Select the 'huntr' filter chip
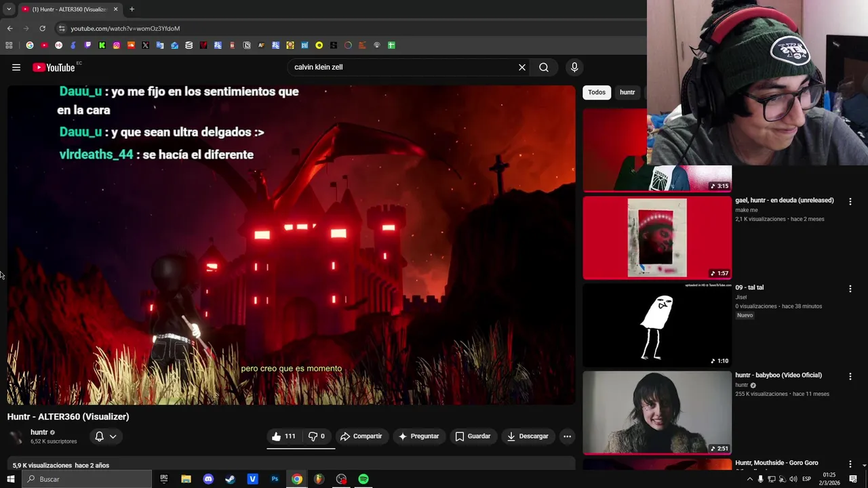 tap(627, 92)
